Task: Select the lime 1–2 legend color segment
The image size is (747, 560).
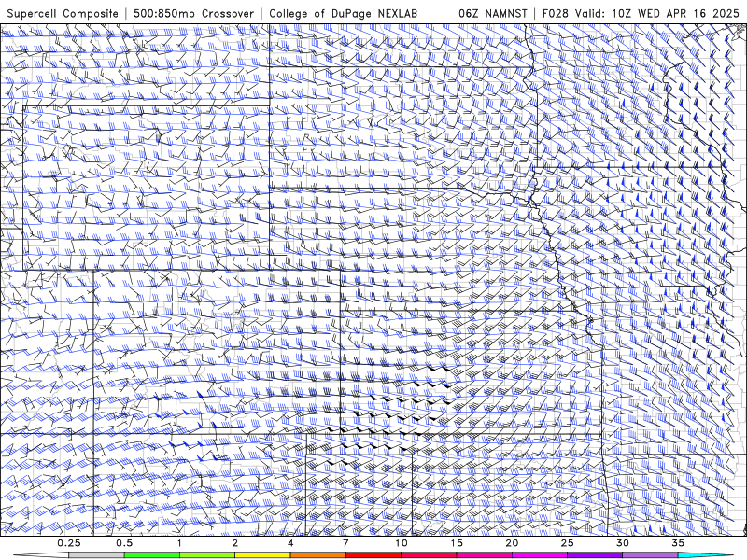Action: click(207, 555)
